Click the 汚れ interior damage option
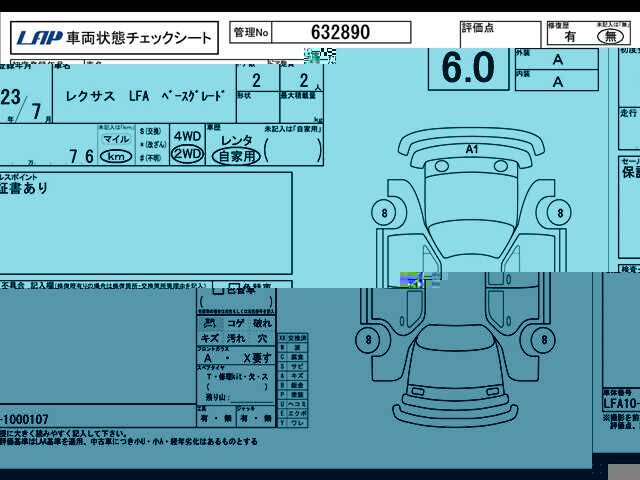This screenshot has height=480, width=640. pyautogui.click(x=236, y=338)
